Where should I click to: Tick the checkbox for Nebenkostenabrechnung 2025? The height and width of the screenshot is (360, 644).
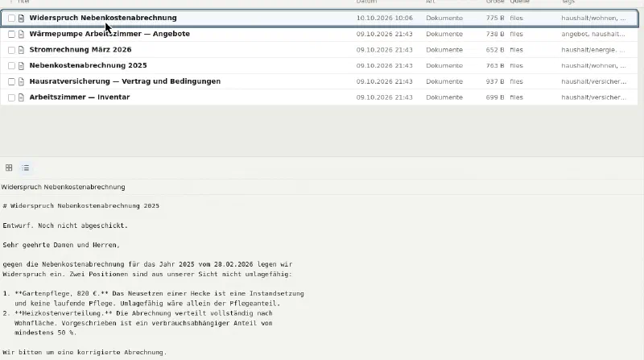[x=11, y=66]
